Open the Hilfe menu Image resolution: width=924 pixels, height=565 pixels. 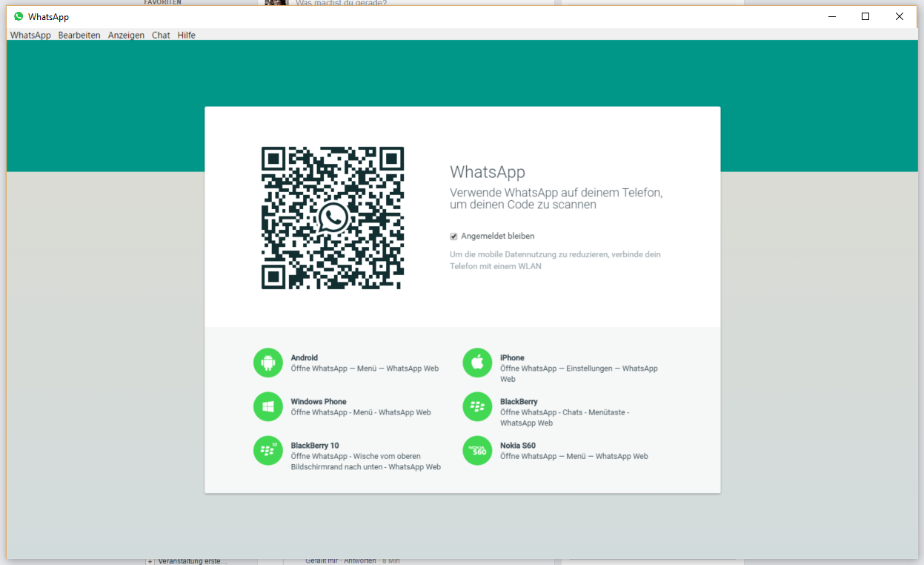pyautogui.click(x=187, y=35)
